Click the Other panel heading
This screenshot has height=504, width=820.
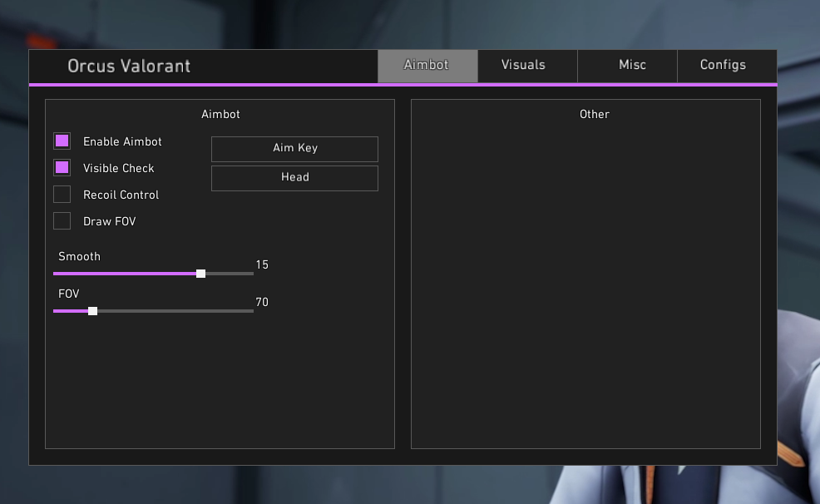pos(594,115)
